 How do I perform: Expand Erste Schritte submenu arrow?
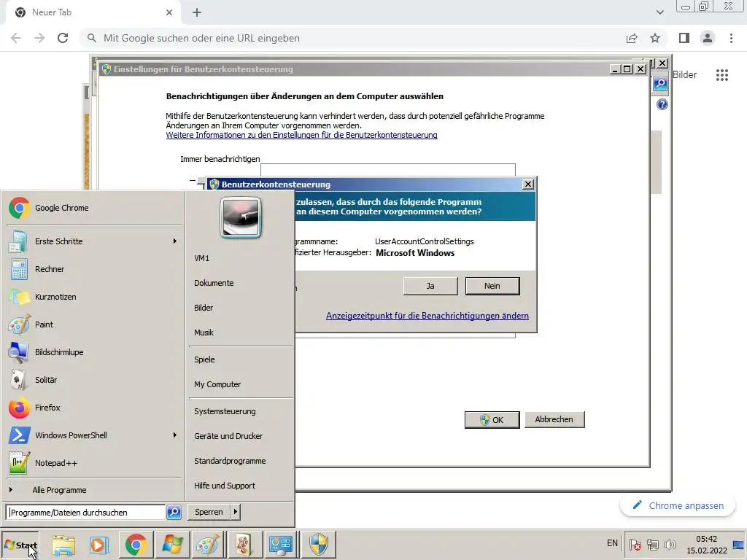pyautogui.click(x=175, y=241)
